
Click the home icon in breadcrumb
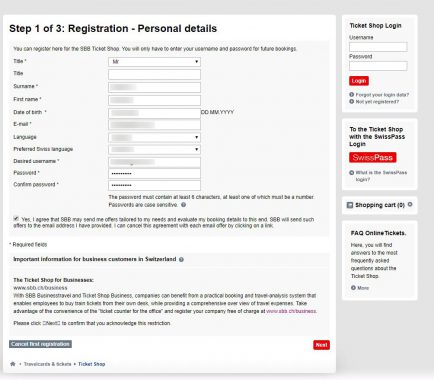[x=13, y=364]
